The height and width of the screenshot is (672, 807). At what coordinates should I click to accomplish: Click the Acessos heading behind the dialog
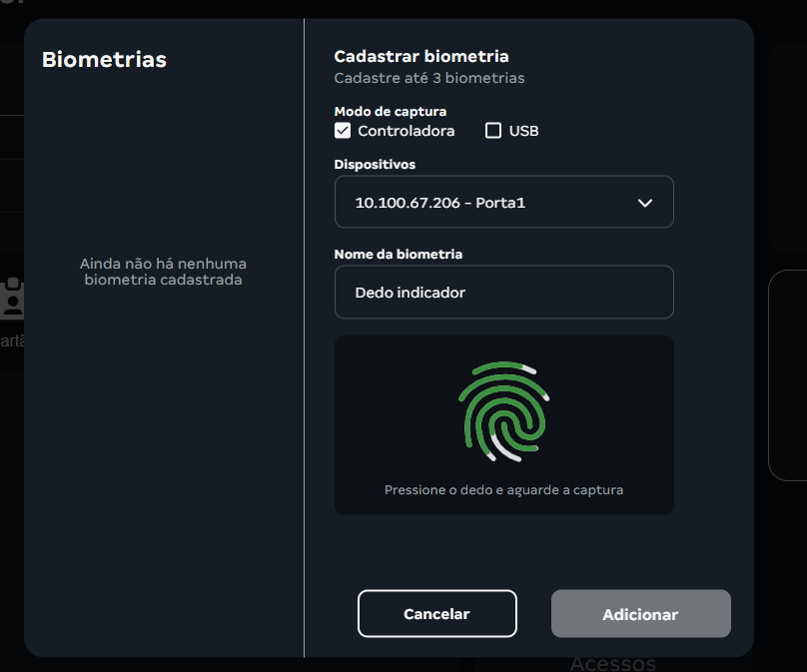612,664
